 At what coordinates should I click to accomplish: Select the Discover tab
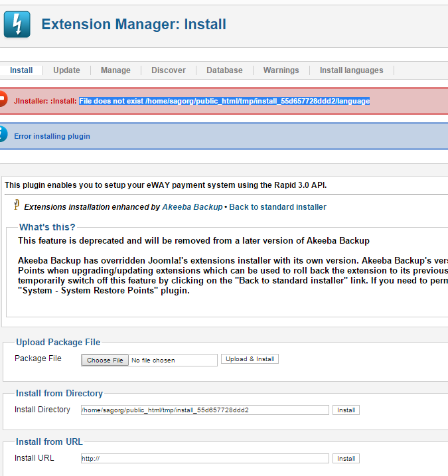(169, 70)
